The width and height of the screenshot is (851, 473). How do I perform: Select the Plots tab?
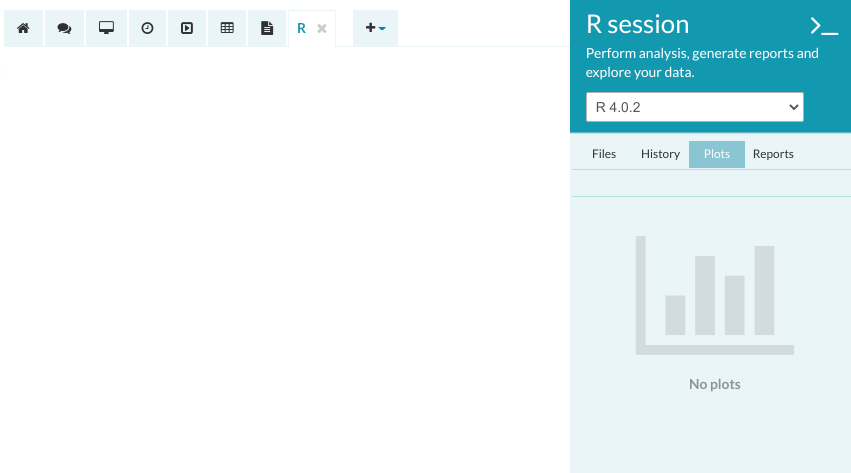pos(716,154)
